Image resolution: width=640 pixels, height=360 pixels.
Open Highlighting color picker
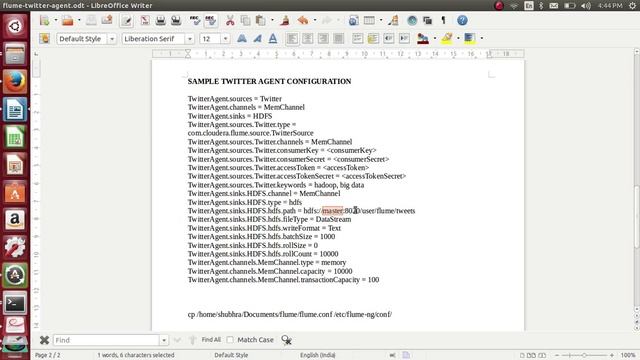[447, 39]
